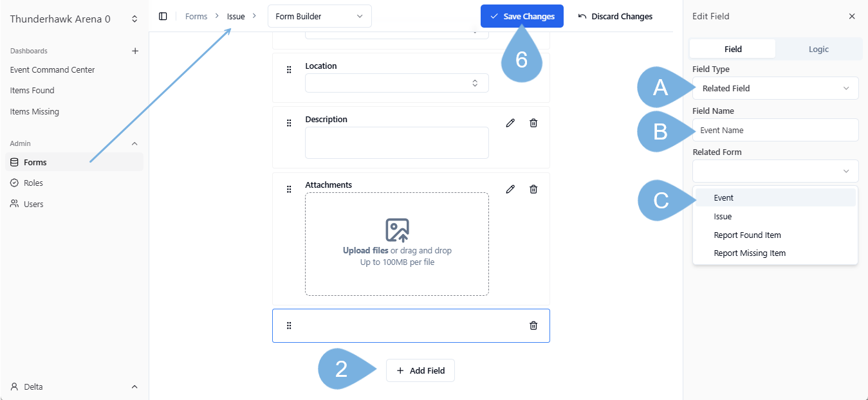This screenshot has height=400, width=868.
Task: Expand the Location select field
Action: (396, 83)
